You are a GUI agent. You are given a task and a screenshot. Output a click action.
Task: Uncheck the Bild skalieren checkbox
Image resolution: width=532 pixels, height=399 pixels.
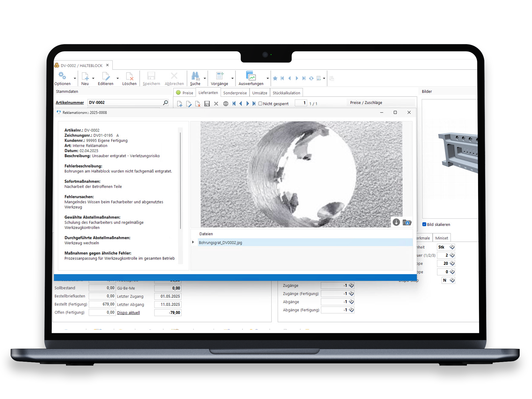tap(424, 224)
